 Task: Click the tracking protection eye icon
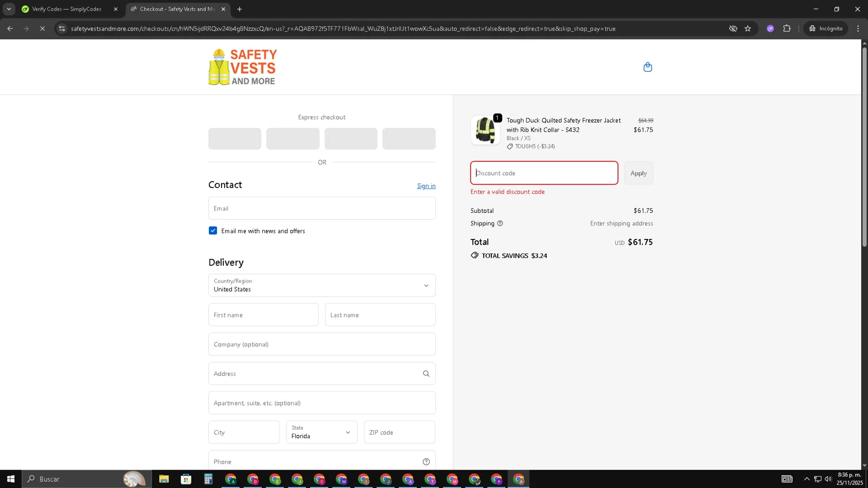(x=733, y=28)
